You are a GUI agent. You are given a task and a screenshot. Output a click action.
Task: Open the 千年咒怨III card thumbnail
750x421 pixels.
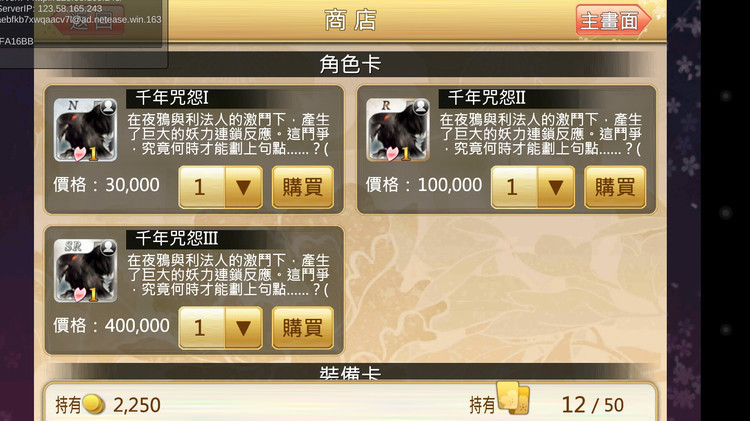pyautogui.click(x=85, y=270)
